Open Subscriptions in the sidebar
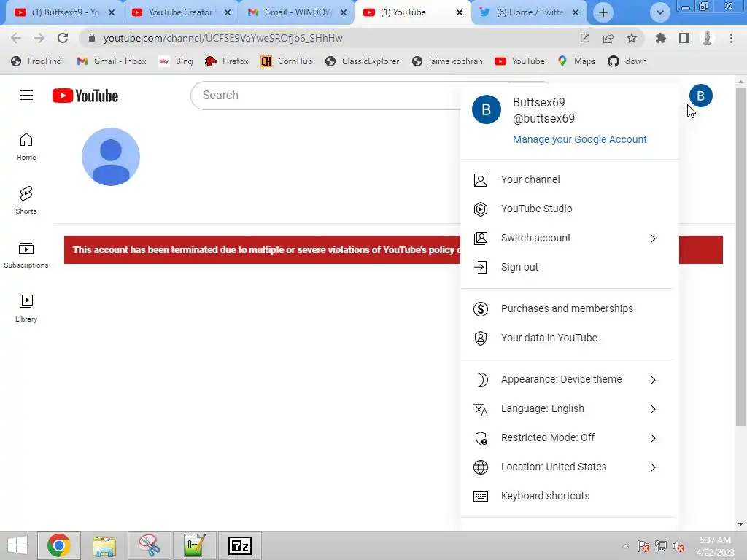The width and height of the screenshot is (747, 560). point(26,254)
